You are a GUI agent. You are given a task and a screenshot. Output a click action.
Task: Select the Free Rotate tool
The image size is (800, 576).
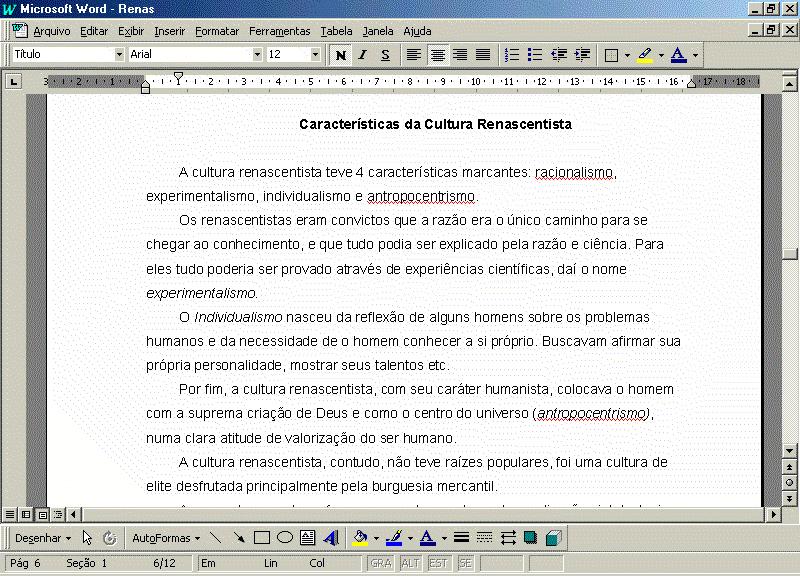click(x=110, y=538)
